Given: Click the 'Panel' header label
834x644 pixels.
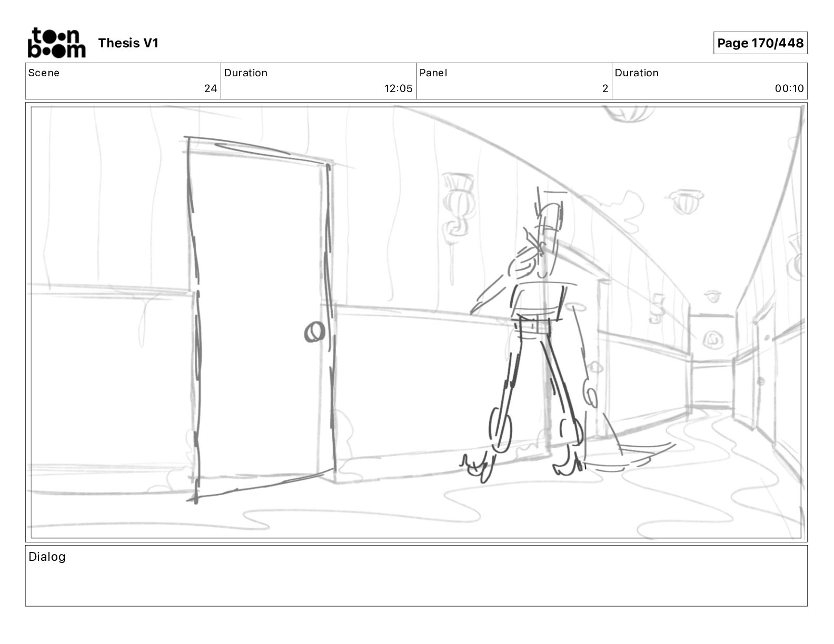Looking at the screenshot, I should point(433,73).
